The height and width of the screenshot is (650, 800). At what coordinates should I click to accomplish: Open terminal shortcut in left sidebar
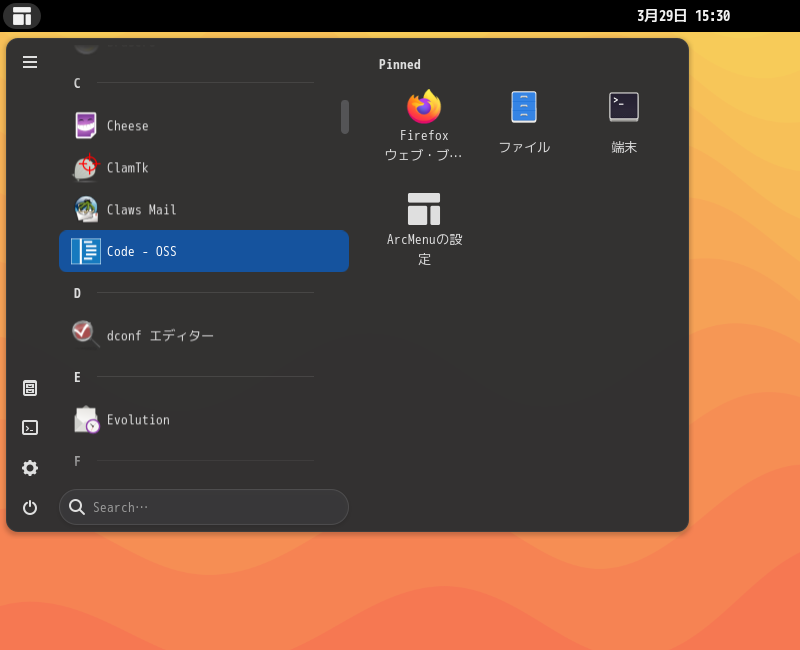pos(30,428)
